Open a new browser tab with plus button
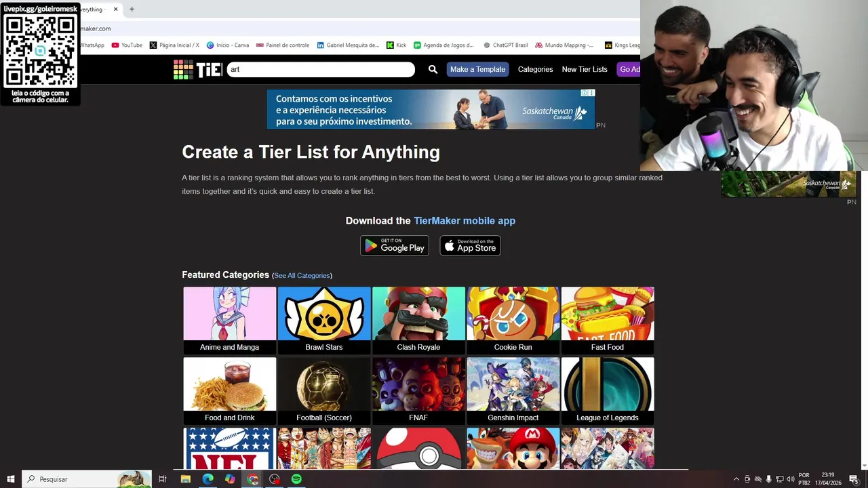The height and width of the screenshot is (488, 868). click(132, 9)
